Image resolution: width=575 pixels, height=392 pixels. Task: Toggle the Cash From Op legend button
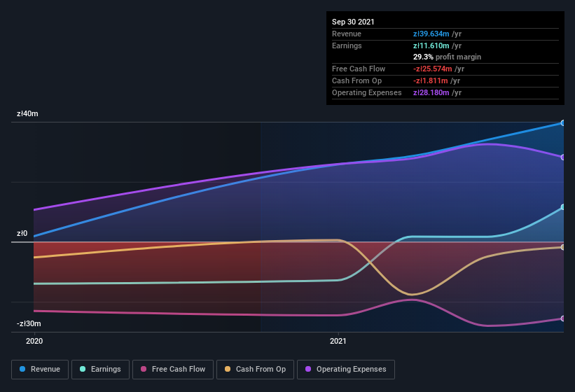[255, 370]
